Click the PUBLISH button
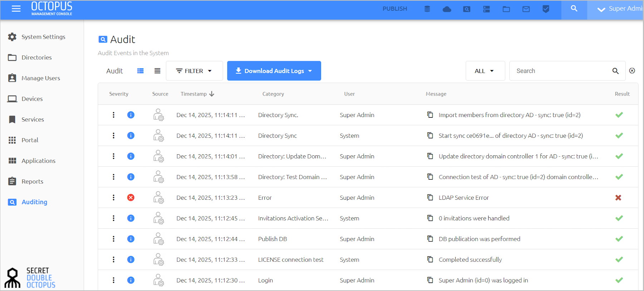 [395, 9]
